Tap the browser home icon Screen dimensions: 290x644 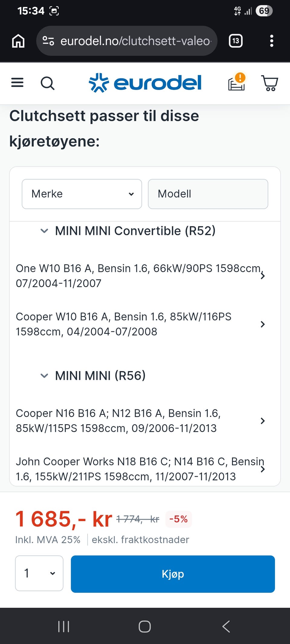click(18, 41)
